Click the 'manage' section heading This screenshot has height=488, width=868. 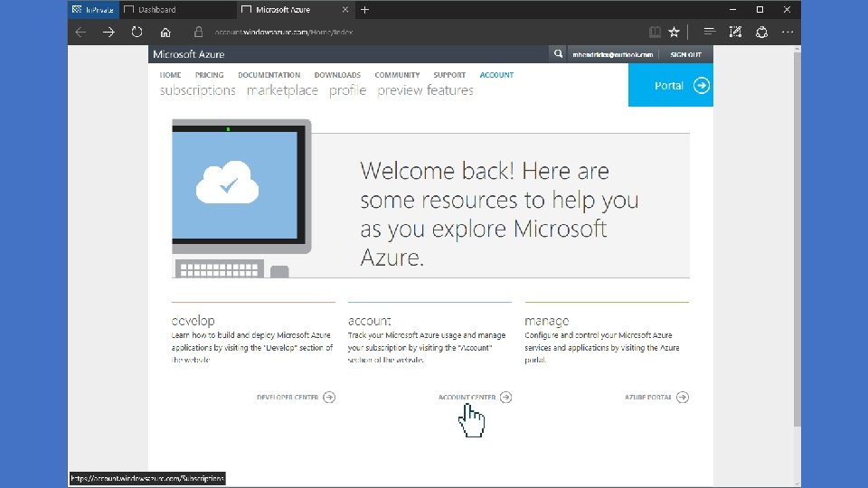[x=546, y=321]
